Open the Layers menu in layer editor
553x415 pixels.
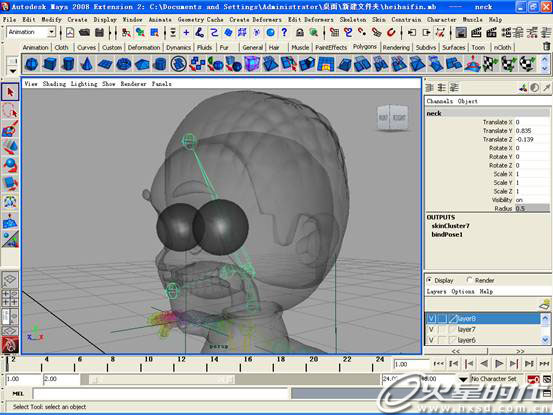tap(436, 292)
